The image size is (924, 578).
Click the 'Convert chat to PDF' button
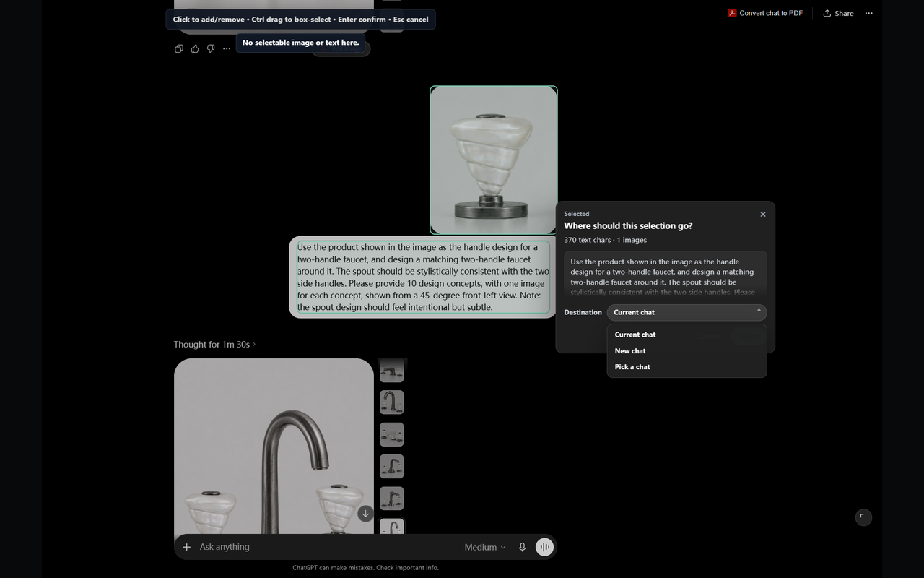tap(765, 13)
